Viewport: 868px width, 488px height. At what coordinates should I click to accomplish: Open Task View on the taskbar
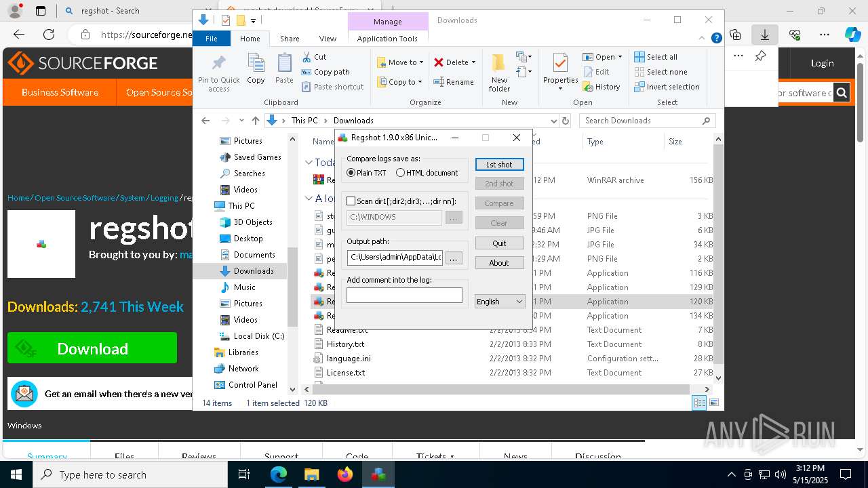pyautogui.click(x=245, y=474)
